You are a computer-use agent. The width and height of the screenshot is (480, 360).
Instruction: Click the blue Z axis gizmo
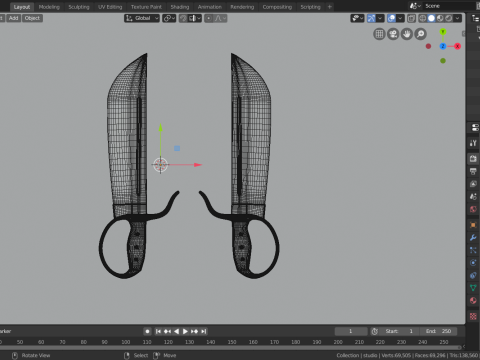[x=443, y=46]
